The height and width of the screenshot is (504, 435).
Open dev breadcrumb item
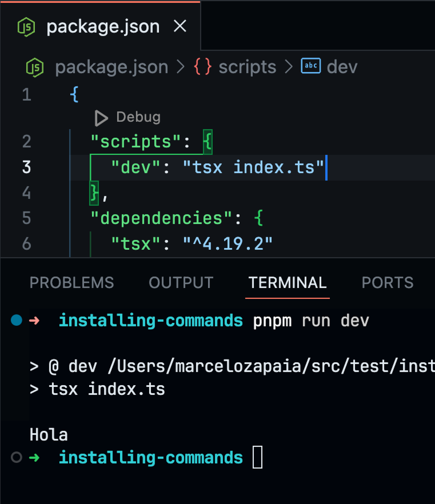[342, 67]
